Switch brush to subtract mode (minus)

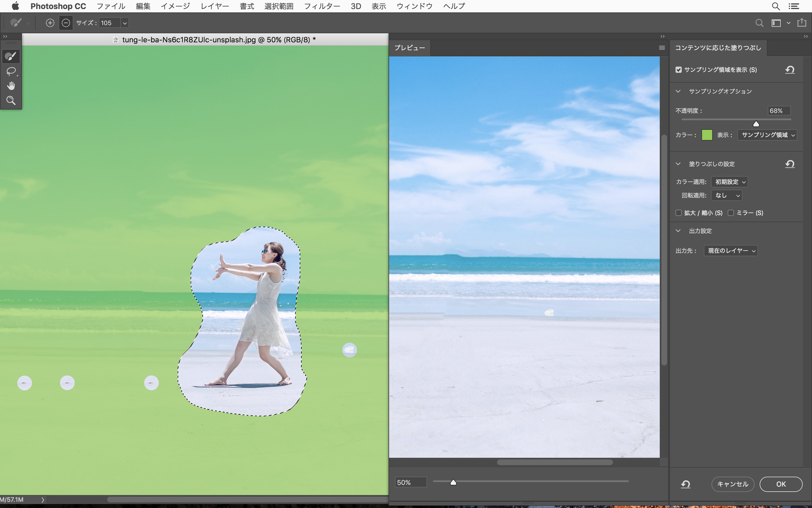[x=66, y=23]
